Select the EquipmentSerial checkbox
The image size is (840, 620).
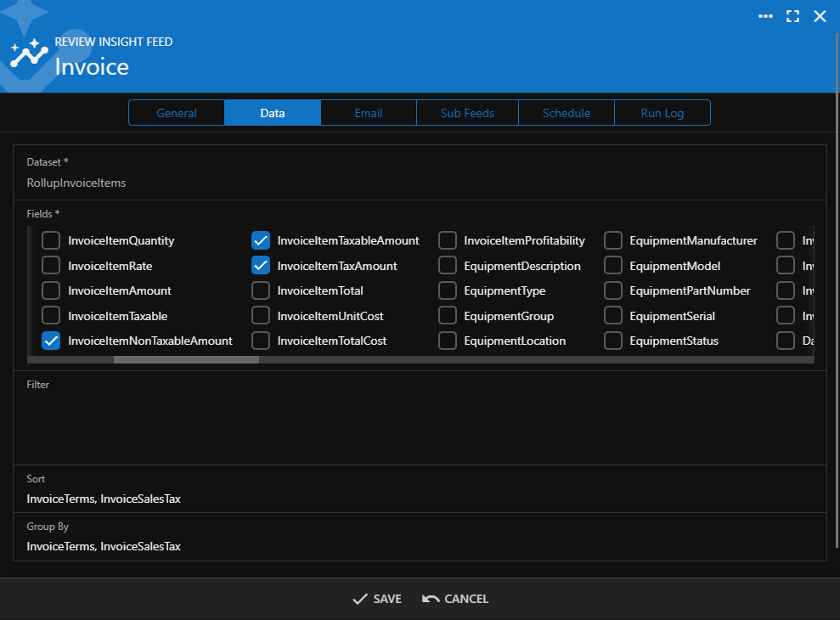tap(613, 316)
